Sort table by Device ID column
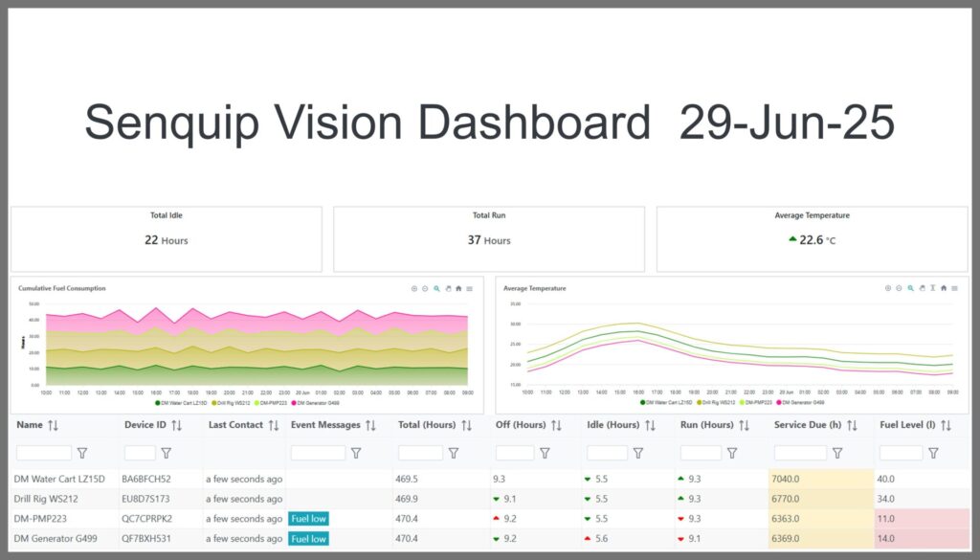Image resolution: width=980 pixels, height=560 pixels. click(177, 426)
